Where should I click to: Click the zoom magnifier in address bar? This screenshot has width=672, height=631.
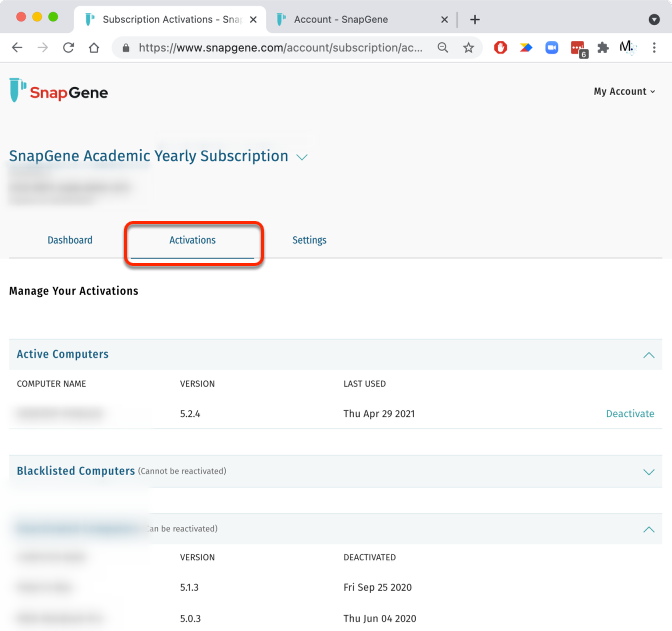point(443,47)
